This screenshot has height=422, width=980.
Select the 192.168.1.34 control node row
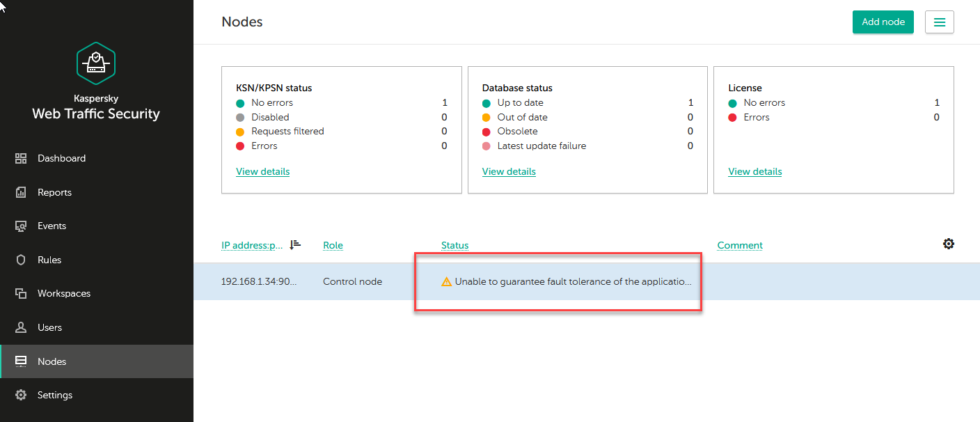tap(259, 282)
